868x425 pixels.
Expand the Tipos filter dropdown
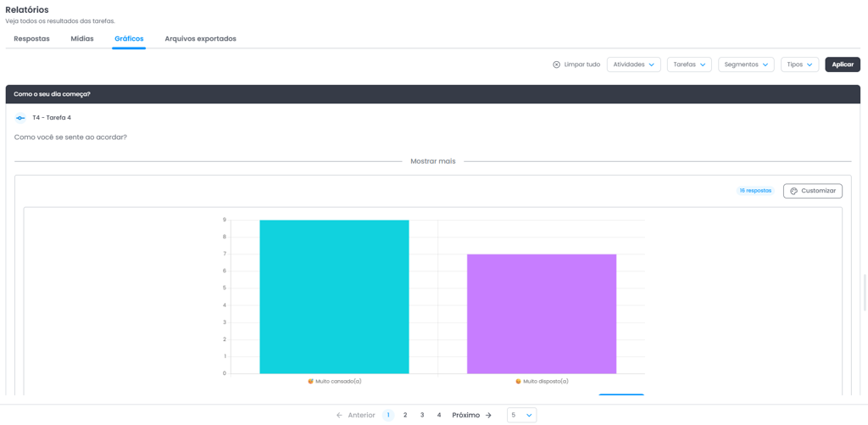coord(799,64)
